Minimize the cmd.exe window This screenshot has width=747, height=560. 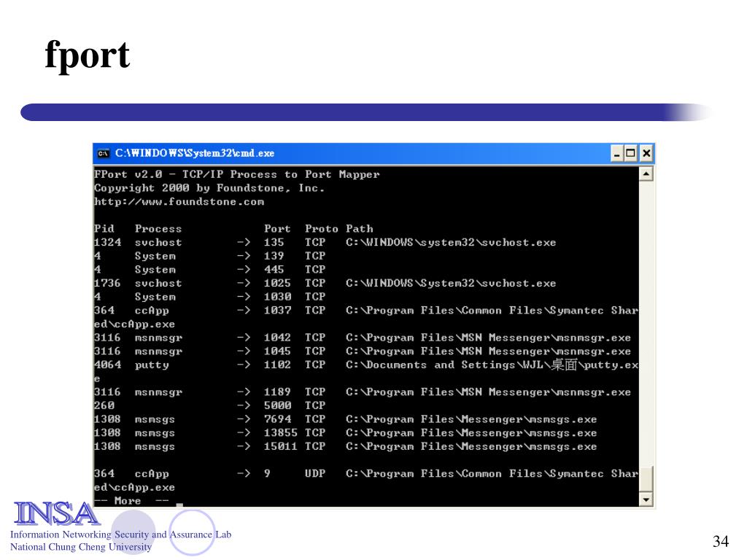[x=617, y=153]
